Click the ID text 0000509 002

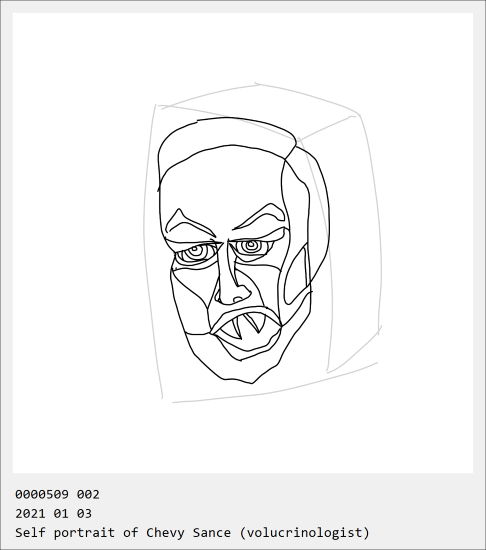(57, 494)
